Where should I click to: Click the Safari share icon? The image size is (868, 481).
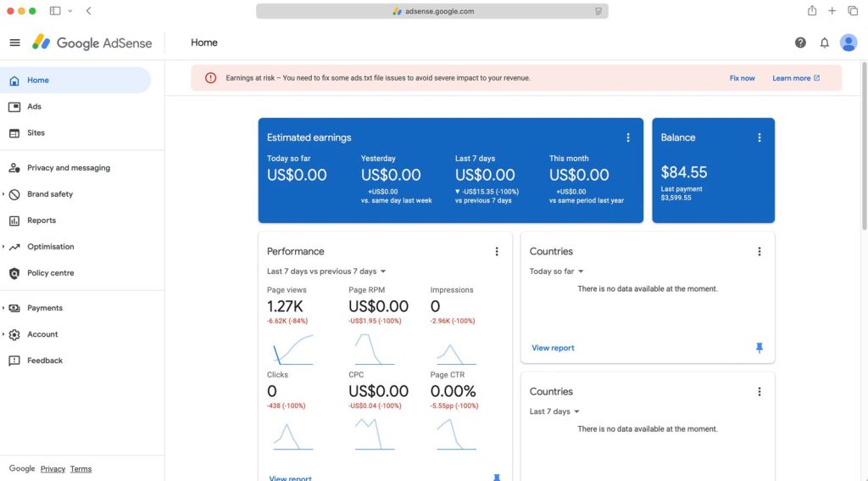coord(812,11)
